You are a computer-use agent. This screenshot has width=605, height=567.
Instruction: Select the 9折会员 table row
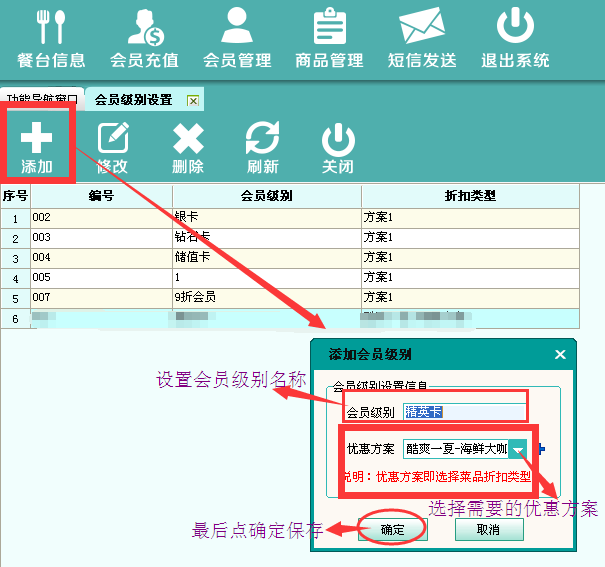tap(266, 298)
